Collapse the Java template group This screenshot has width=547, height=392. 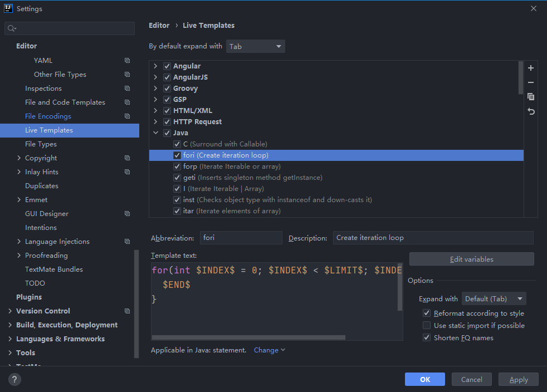(x=155, y=133)
